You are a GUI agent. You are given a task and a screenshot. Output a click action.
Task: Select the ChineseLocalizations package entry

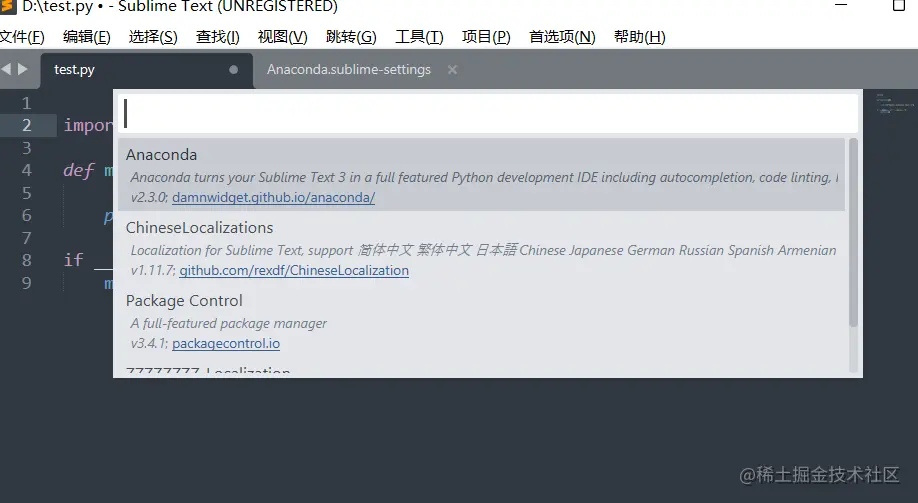click(x=481, y=248)
